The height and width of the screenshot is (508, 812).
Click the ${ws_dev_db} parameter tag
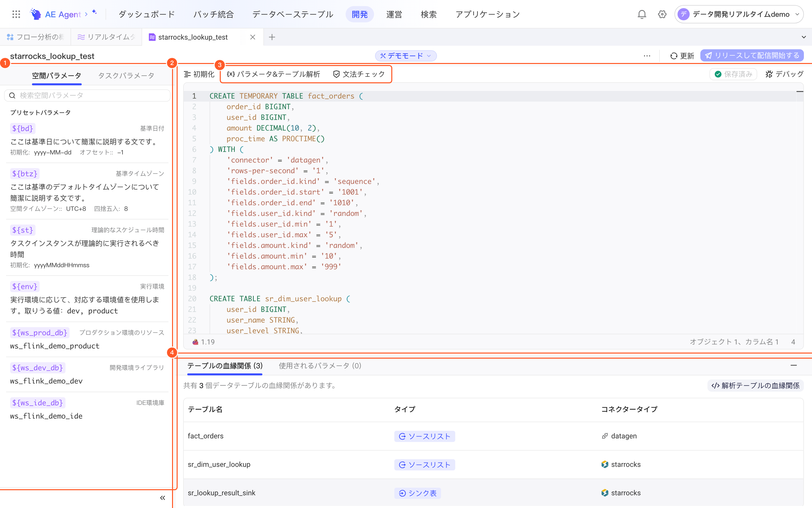38,368
